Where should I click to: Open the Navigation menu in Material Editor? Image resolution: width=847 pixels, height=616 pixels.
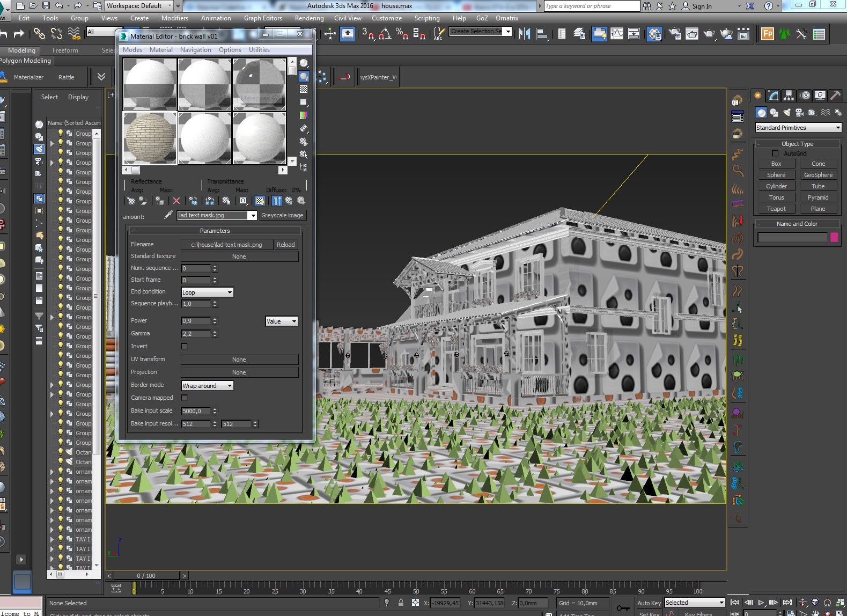195,50
